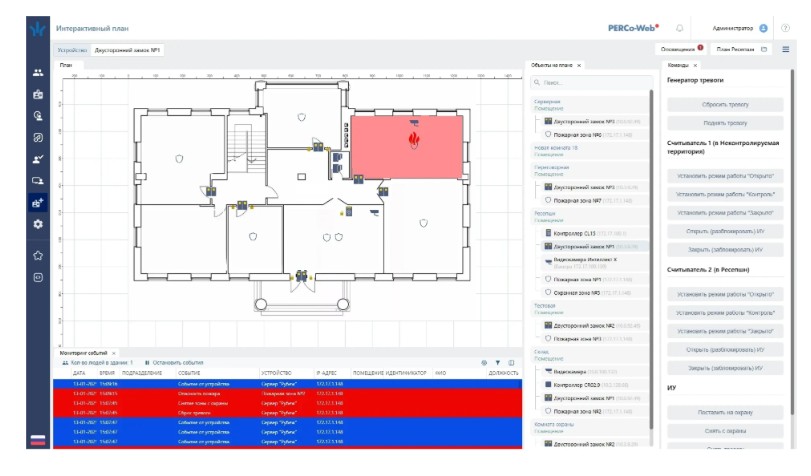The height and width of the screenshot is (476, 811).
Task: Open the personnel section in sidebar
Action: coord(38,72)
